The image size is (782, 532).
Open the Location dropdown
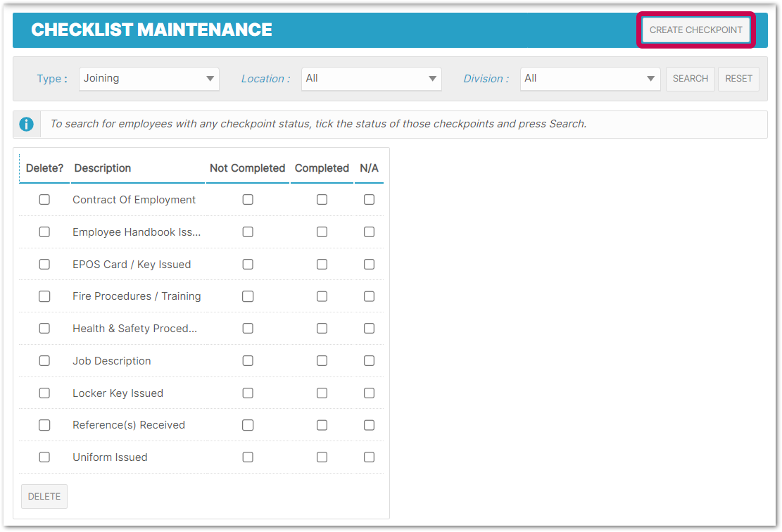click(x=372, y=79)
